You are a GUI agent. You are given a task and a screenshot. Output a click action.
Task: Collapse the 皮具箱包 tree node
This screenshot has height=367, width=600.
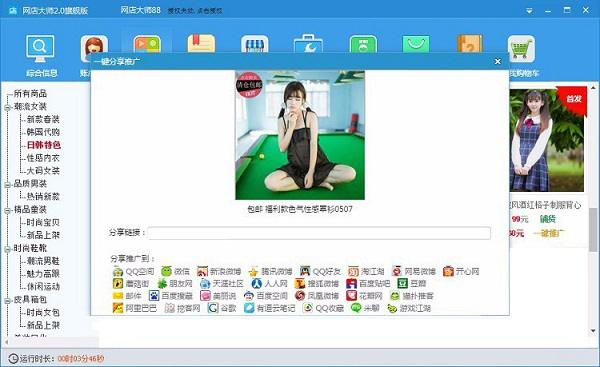tap(7, 300)
